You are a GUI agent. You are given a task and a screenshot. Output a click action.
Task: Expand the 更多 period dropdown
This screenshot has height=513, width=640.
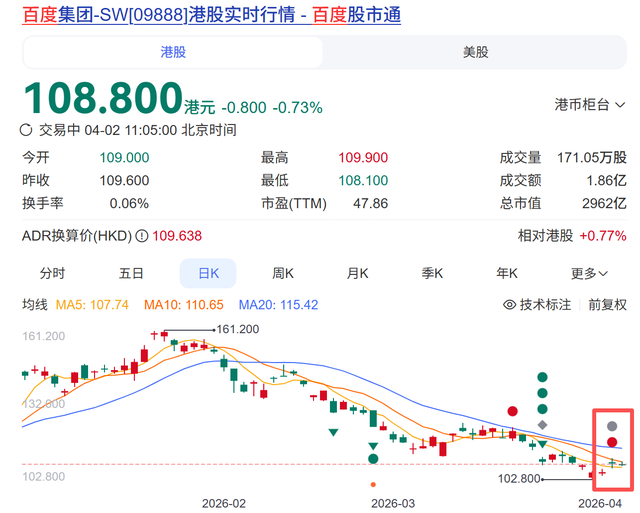click(589, 273)
